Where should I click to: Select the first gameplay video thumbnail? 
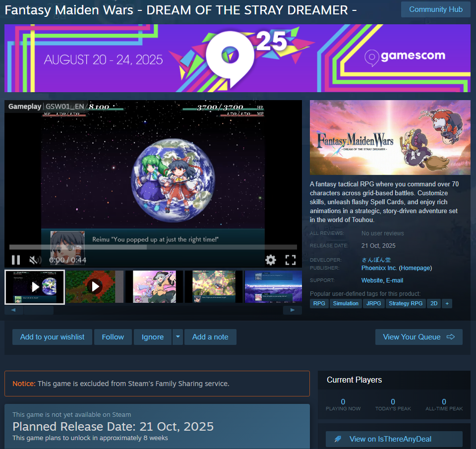click(x=35, y=287)
